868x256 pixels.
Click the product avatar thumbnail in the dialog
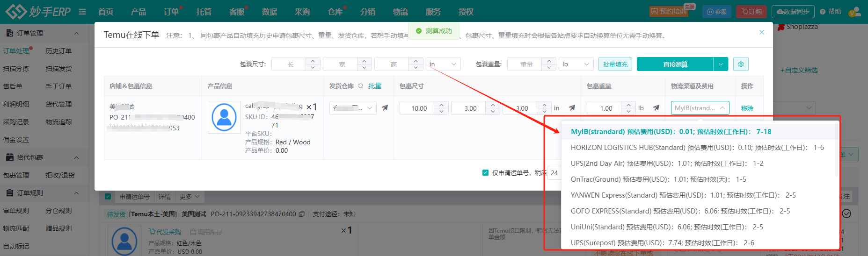pos(224,117)
